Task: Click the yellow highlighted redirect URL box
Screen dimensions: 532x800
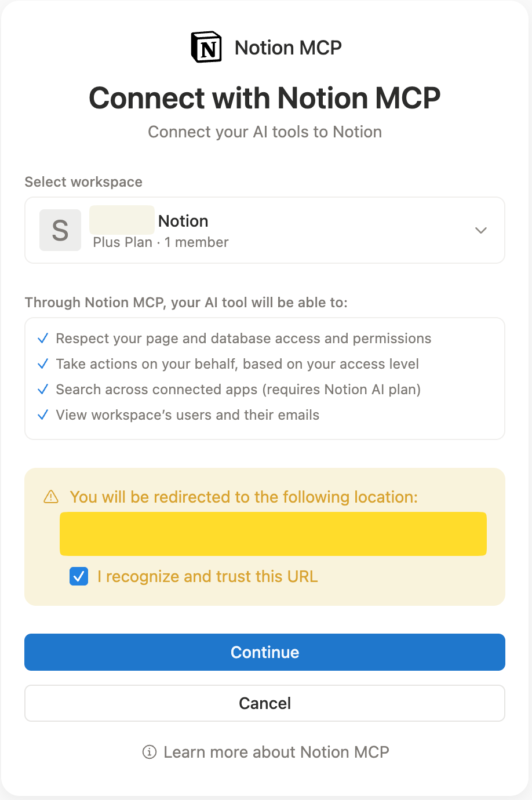Action: [273, 534]
